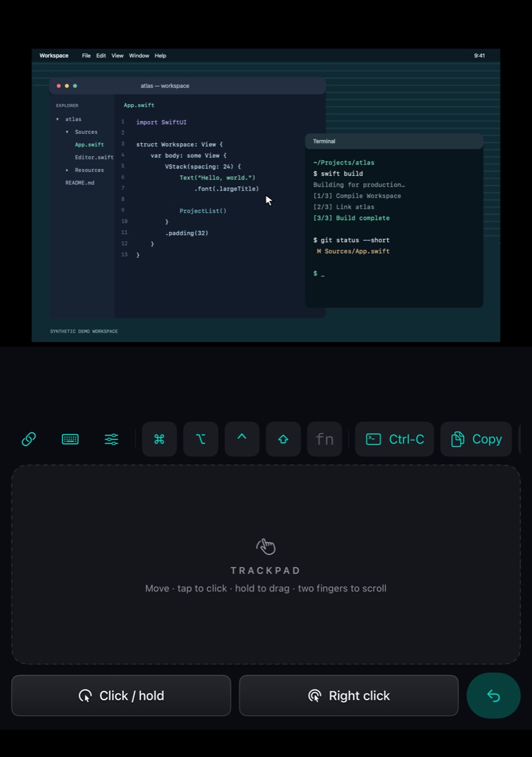Tap the link connection icon
532x757 pixels.
pyautogui.click(x=28, y=439)
